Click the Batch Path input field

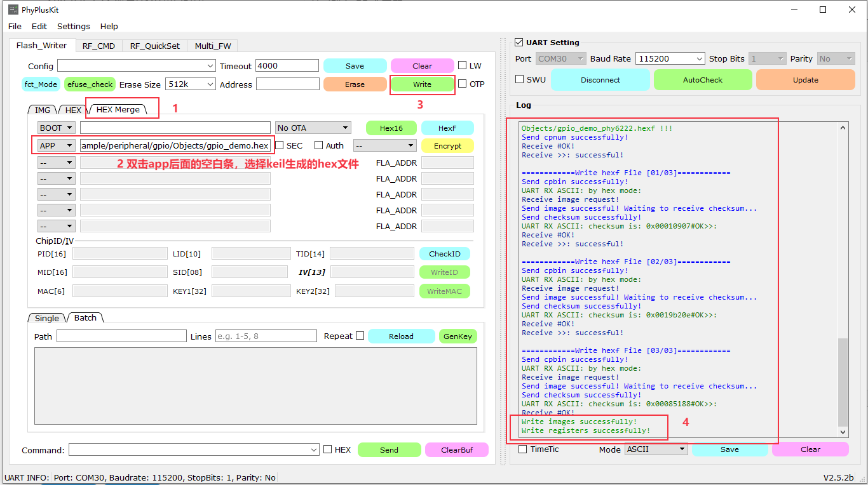click(x=121, y=336)
